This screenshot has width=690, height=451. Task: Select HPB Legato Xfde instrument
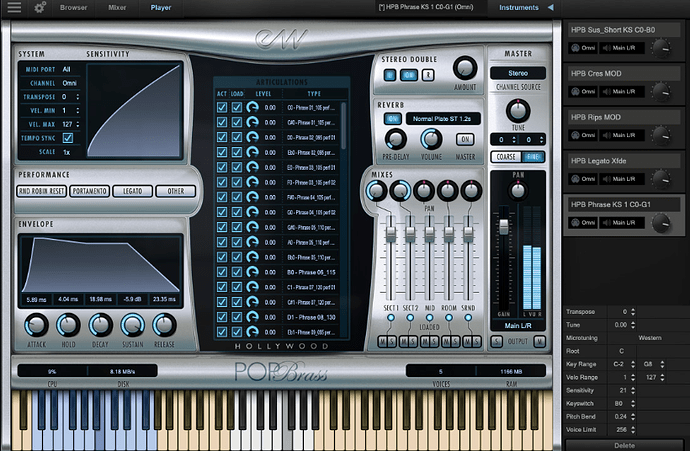[x=623, y=161]
